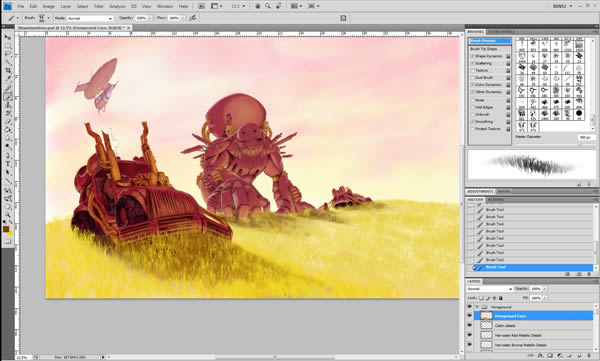Open the BENS2 workspace switcher
The width and height of the screenshot is (600, 361).
click(x=562, y=6)
